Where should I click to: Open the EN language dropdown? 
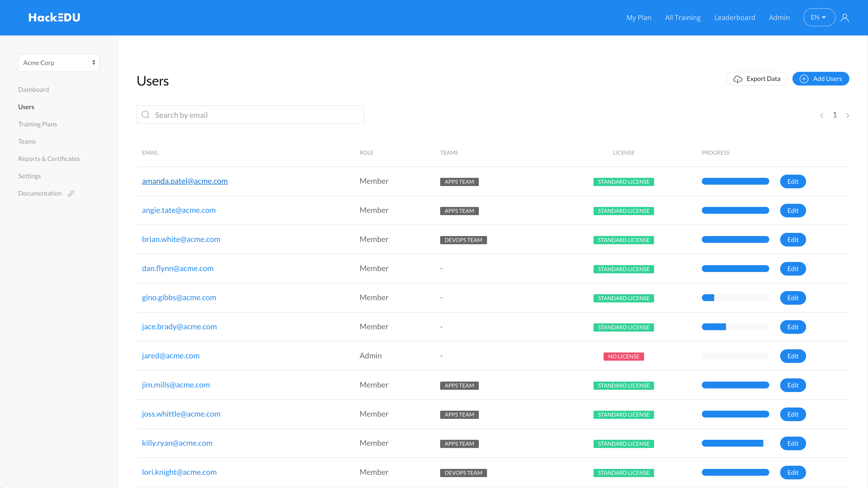coord(819,18)
